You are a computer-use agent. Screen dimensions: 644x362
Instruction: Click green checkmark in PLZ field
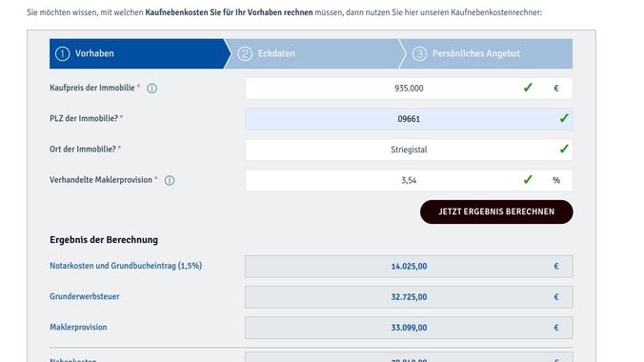(564, 118)
